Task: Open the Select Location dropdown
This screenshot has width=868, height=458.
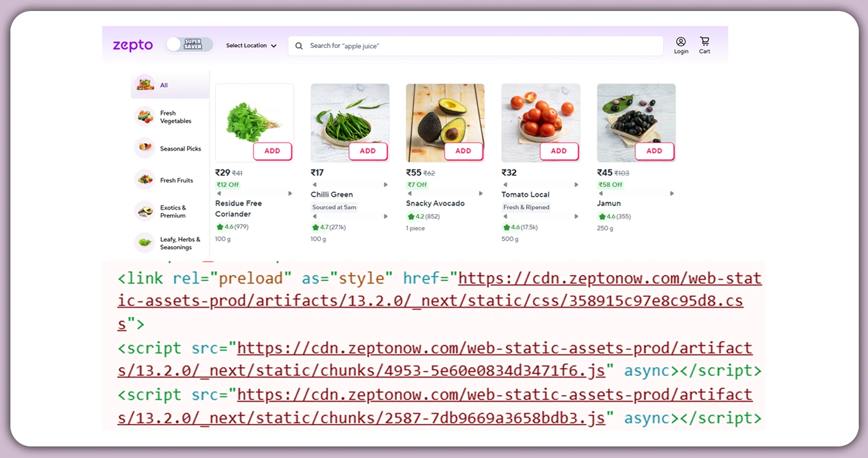Action: pyautogui.click(x=250, y=46)
